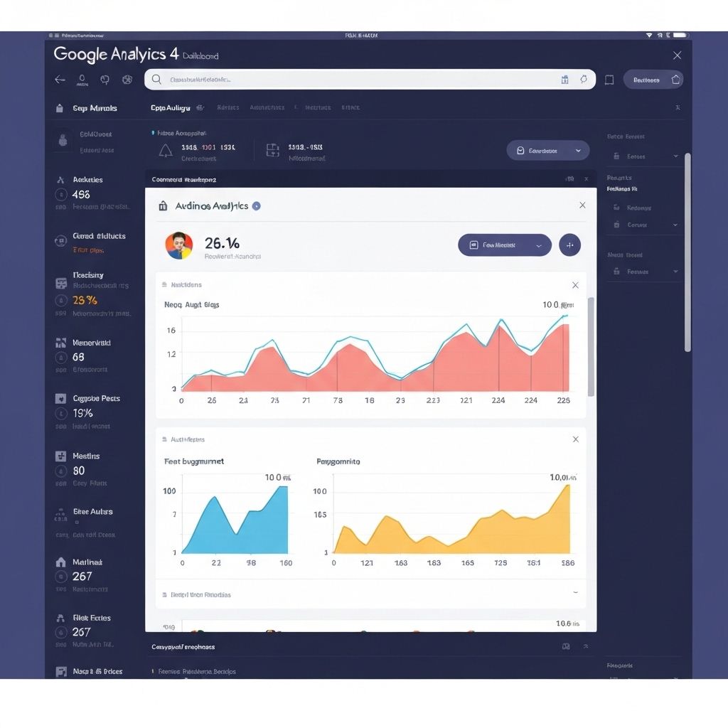The height and width of the screenshot is (728, 728).
Task: Click the back arrow in the toolbar
Action: [60, 80]
